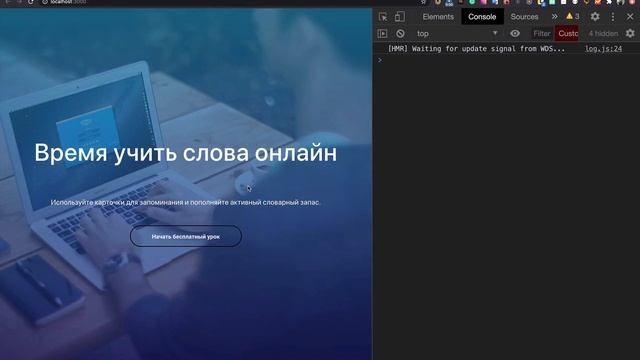
Task: Click the Время учить слова онлайн heading
Action: click(x=186, y=153)
